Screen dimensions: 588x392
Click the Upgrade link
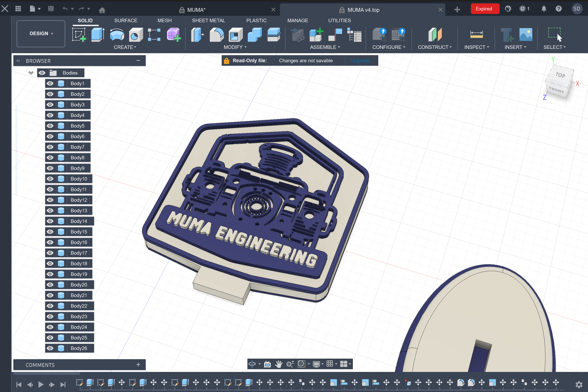pyautogui.click(x=360, y=60)
